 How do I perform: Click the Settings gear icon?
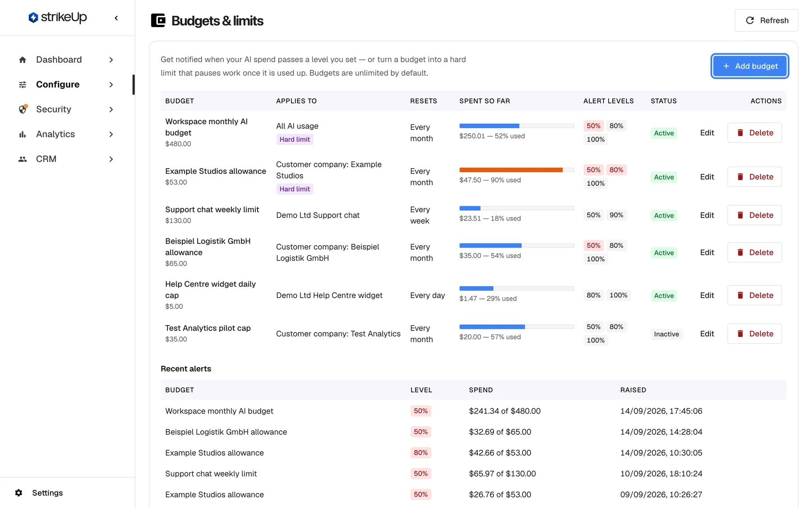tap(18, 493)
